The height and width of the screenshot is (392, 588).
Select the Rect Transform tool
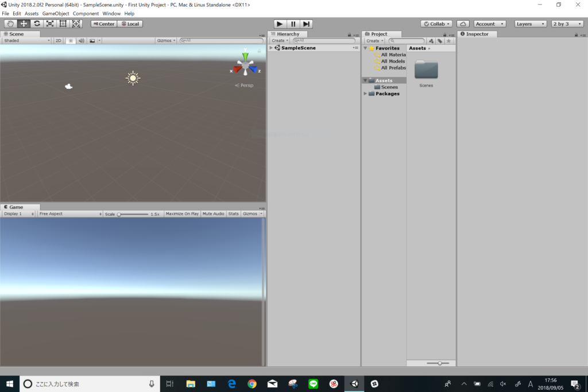[x=63, y=24]
